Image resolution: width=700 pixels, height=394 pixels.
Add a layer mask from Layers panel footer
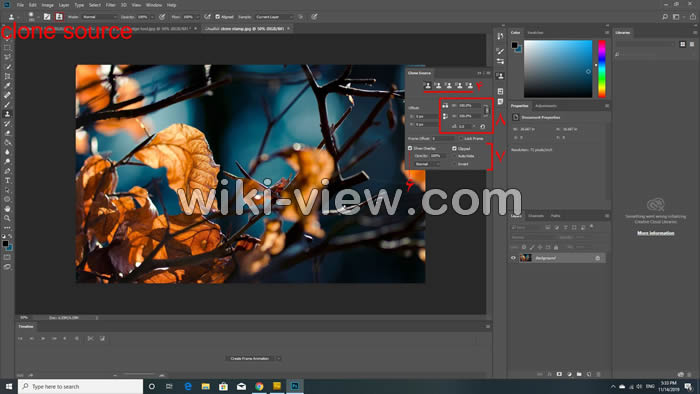(x=559, y=374)
